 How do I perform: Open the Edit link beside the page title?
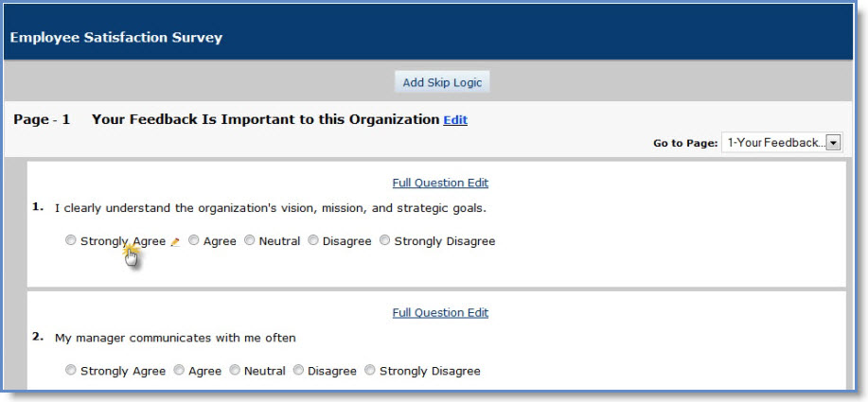[455, 120]
